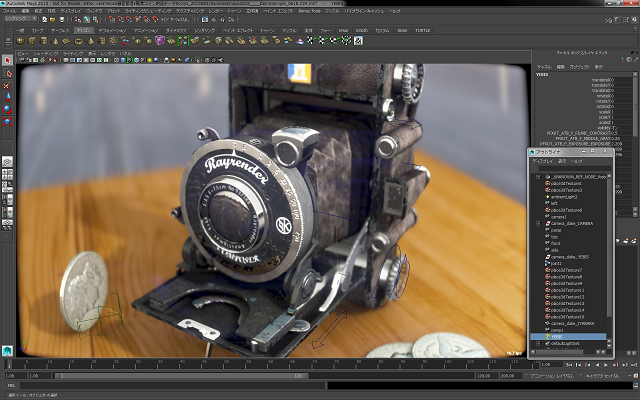Open the viewport シェーディング (Shading) menu
This screenshot has height=400, width=640.
[46, 54]
